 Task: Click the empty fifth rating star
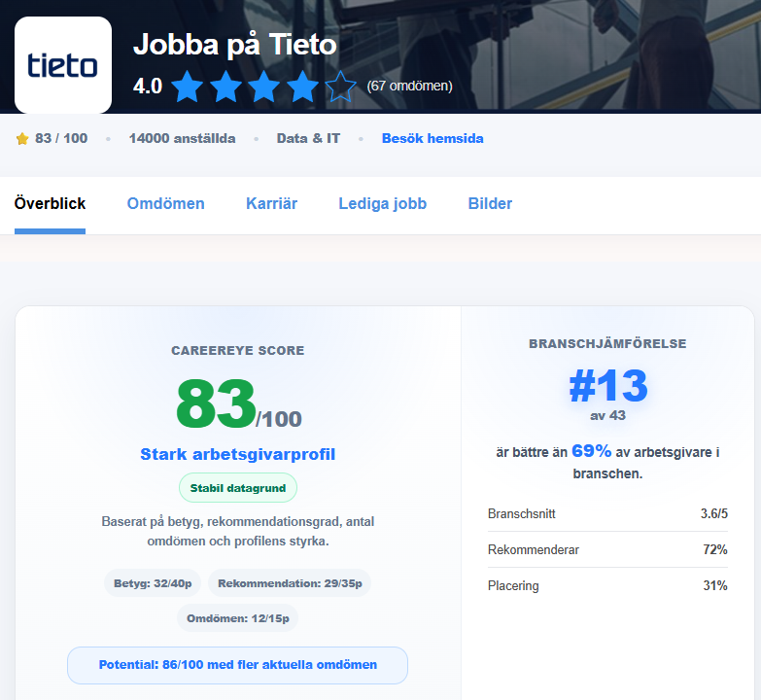click(x=341, y=87)
